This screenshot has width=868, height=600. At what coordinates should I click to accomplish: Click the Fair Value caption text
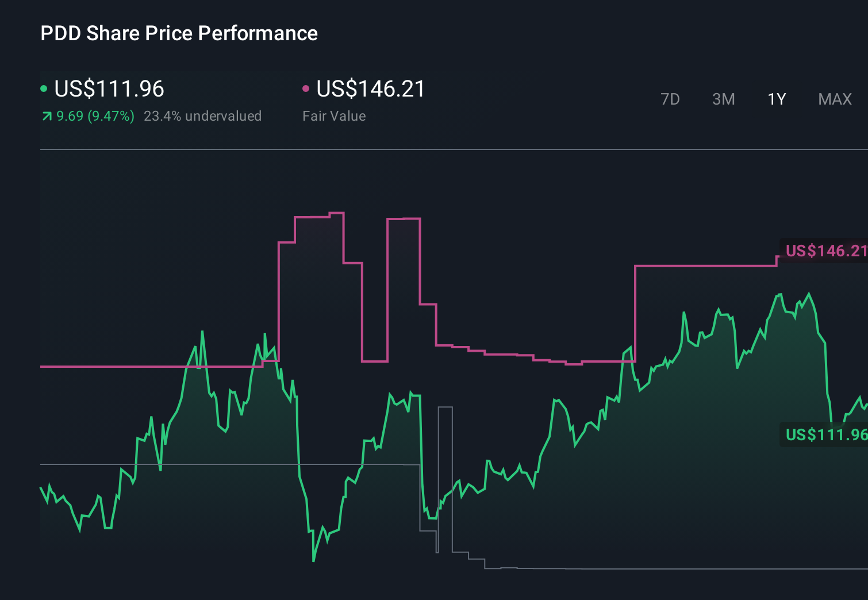coord(333,116)
